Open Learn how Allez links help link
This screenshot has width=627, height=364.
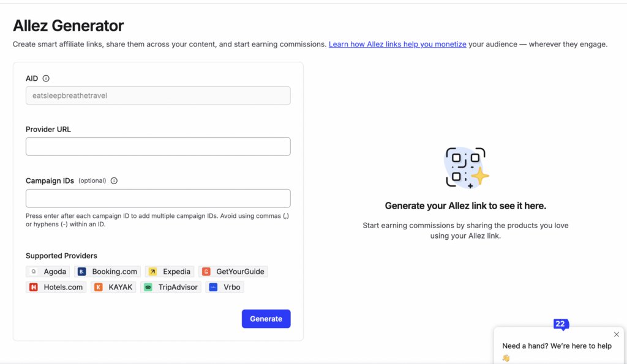tap(397, 44)
